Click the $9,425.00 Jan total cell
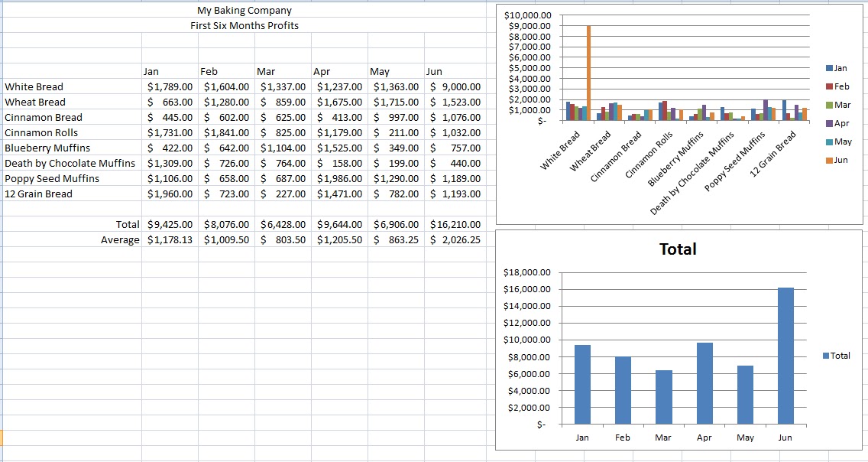The width and height of the screenshot is (868, 462). 170,224
